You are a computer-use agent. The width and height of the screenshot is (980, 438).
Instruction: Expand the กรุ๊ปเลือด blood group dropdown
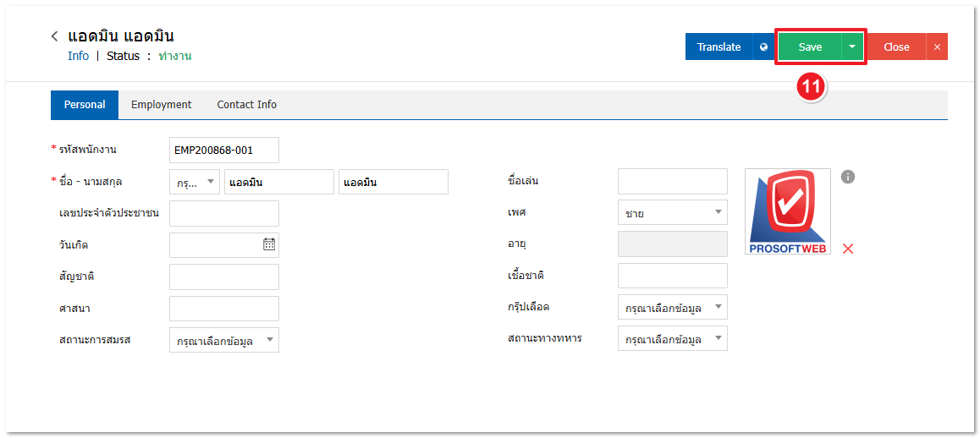(x=672, y=308)
